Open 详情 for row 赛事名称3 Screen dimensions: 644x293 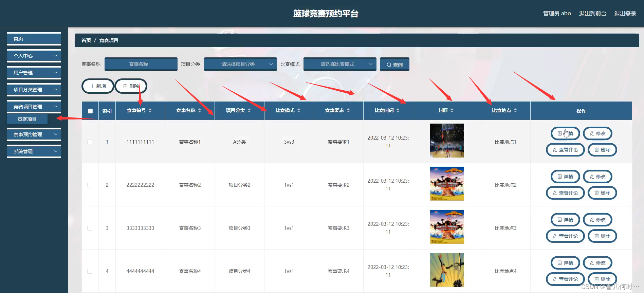[565, 220]
